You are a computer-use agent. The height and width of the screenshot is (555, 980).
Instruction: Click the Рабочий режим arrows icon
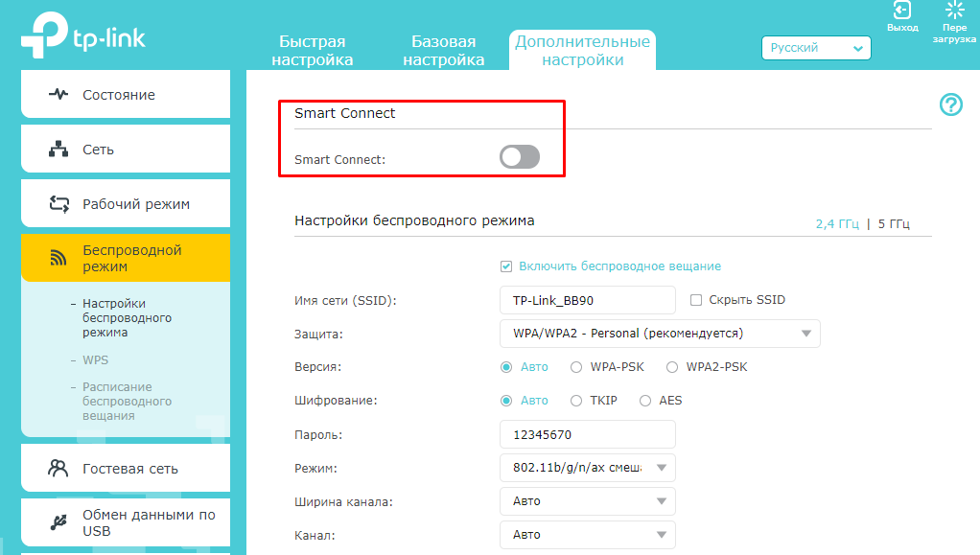point(58,204)
